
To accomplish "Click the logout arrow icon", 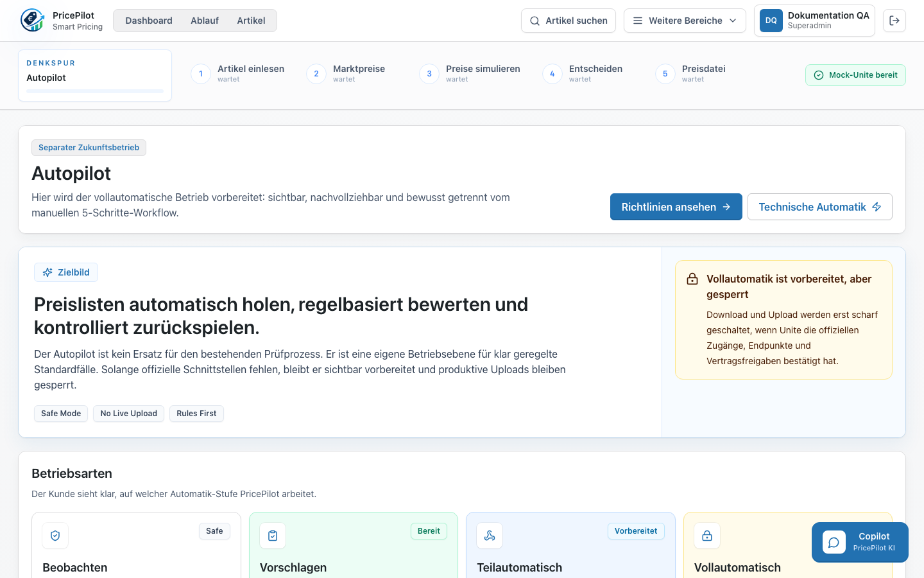I will (894, 21).
